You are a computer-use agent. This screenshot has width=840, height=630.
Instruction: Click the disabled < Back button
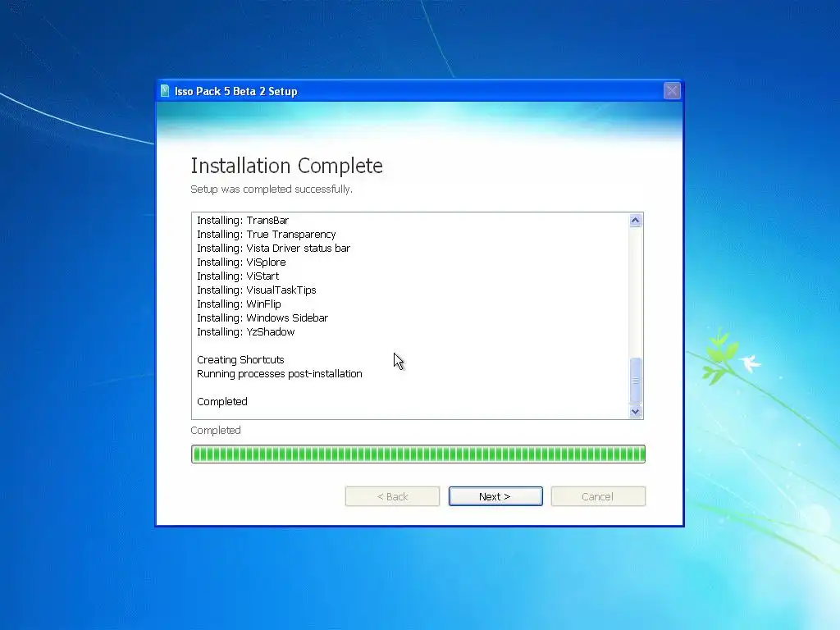(x=392, y=496)
